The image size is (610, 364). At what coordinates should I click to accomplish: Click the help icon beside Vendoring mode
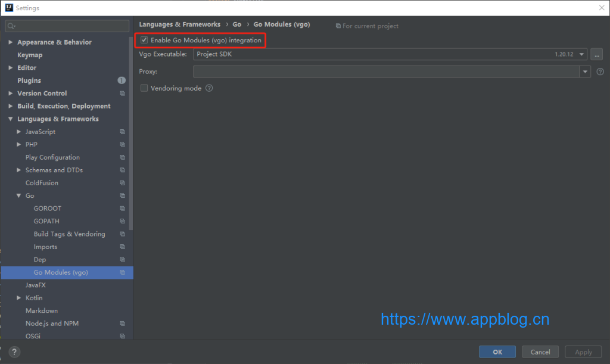[x=209, y=88]
